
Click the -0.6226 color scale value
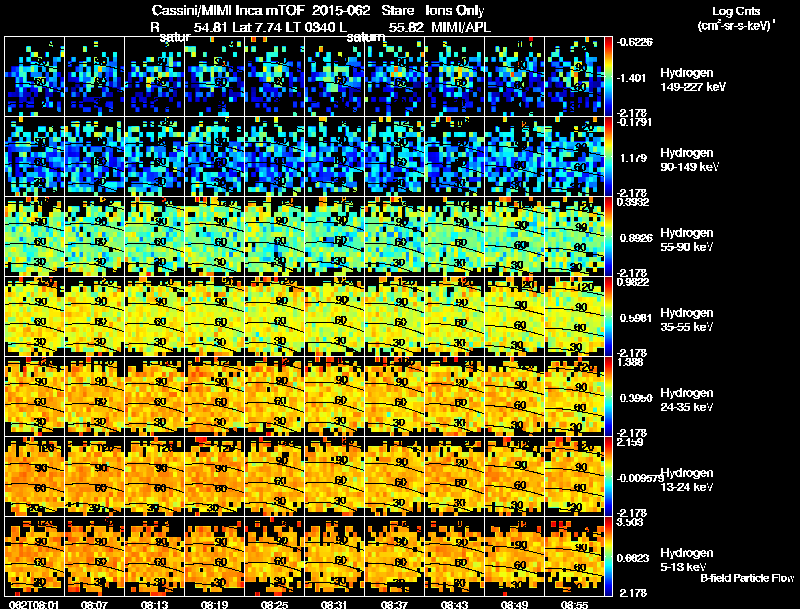click(x=635, y=42)
